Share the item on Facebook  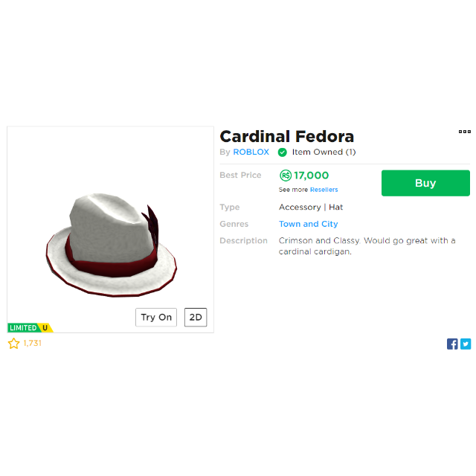click(x=452, y=344)
